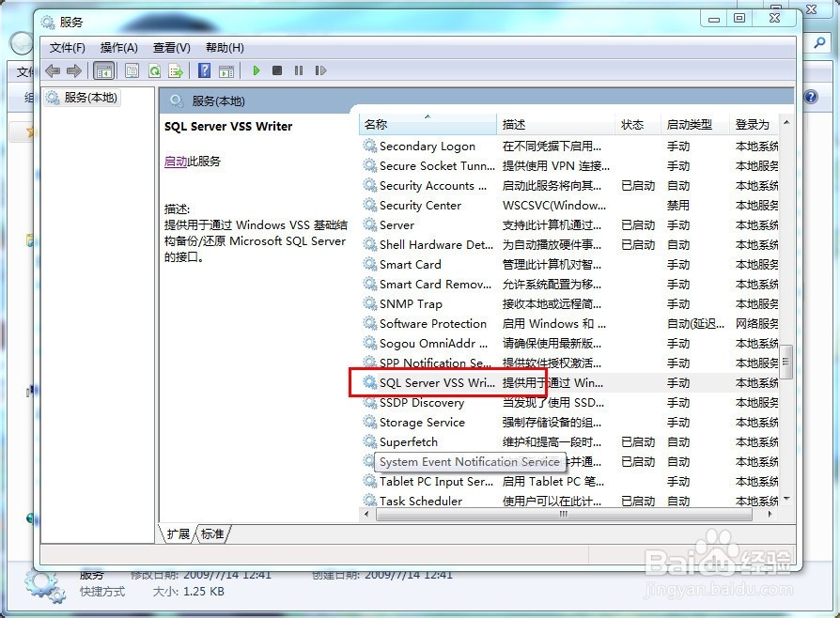This screenshot has height=618, width=840.
Task: Open the 文件(F) menu
Action: coord(67,48)
